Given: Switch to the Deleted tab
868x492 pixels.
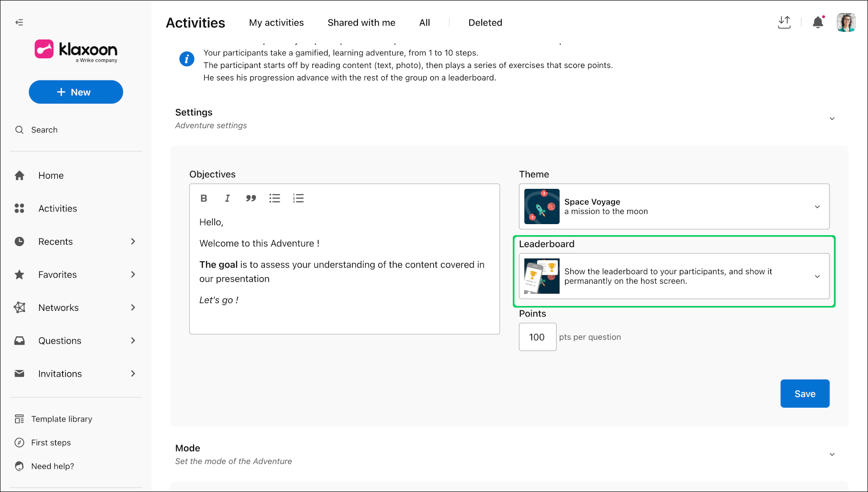Looking at the screenshot, I should click(485, 23).
